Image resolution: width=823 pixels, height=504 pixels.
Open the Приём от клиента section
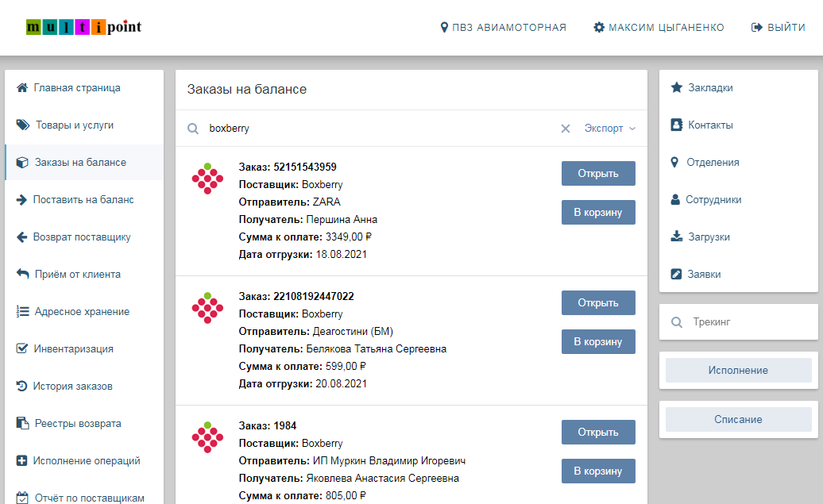pyautogui.click(x=84, y=274)
